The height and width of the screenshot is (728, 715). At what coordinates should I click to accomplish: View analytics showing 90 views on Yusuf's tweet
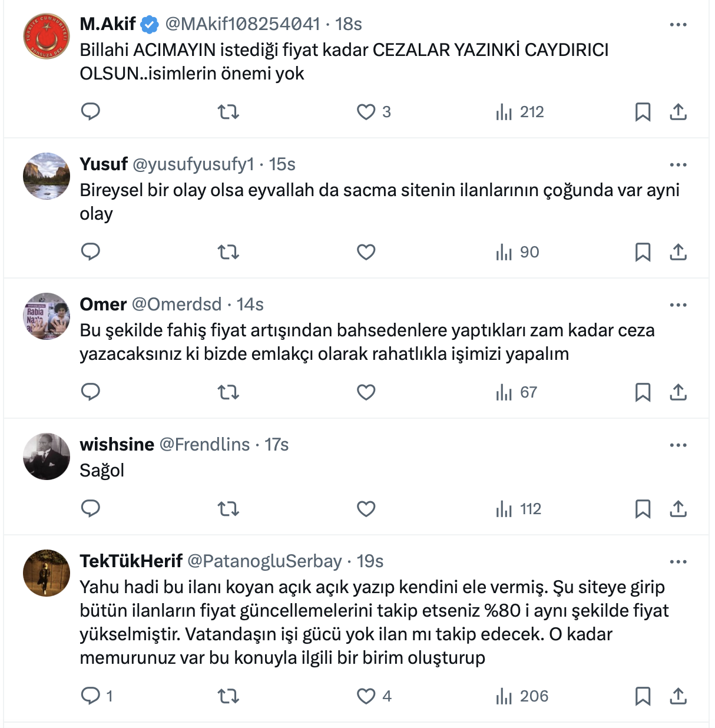pyautogui.click(x=518, y=252)
